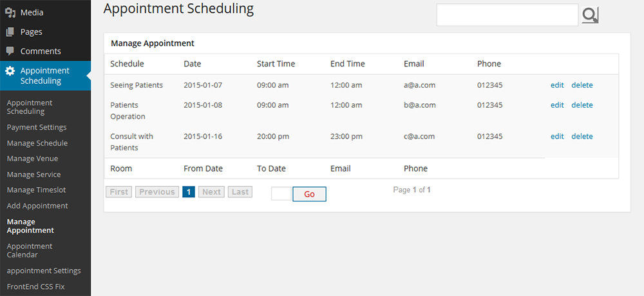Viewport: 644px width, 296px height.
Task: Delete the Seeing Patients appointment
Action: 582,85
